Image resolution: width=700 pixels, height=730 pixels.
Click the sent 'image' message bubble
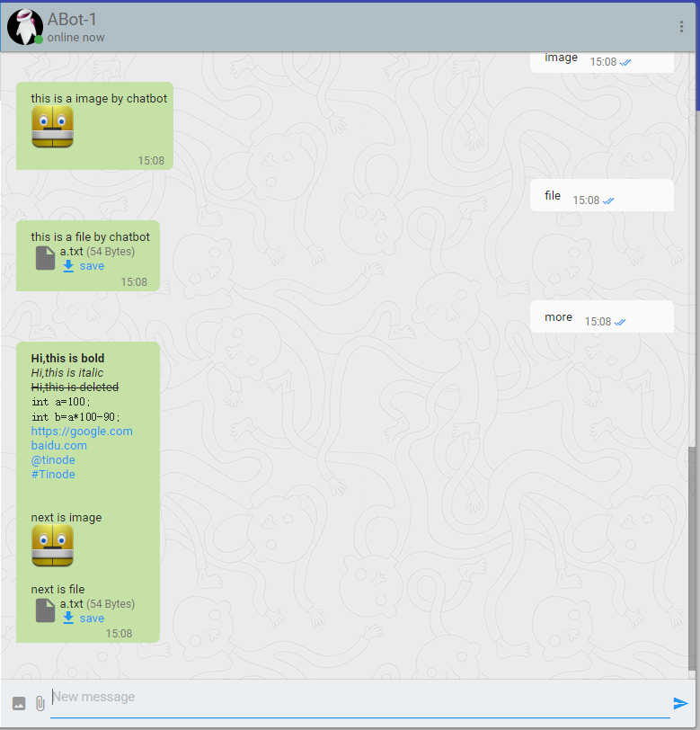pos(602,62)
